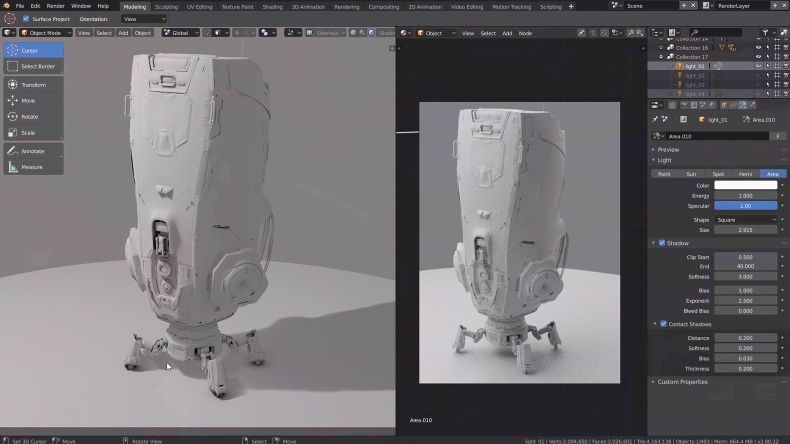Open the viewport Add menu
The height and width of the screenshot is (444, 790).
pyautogui.click(x=123, y=33)
